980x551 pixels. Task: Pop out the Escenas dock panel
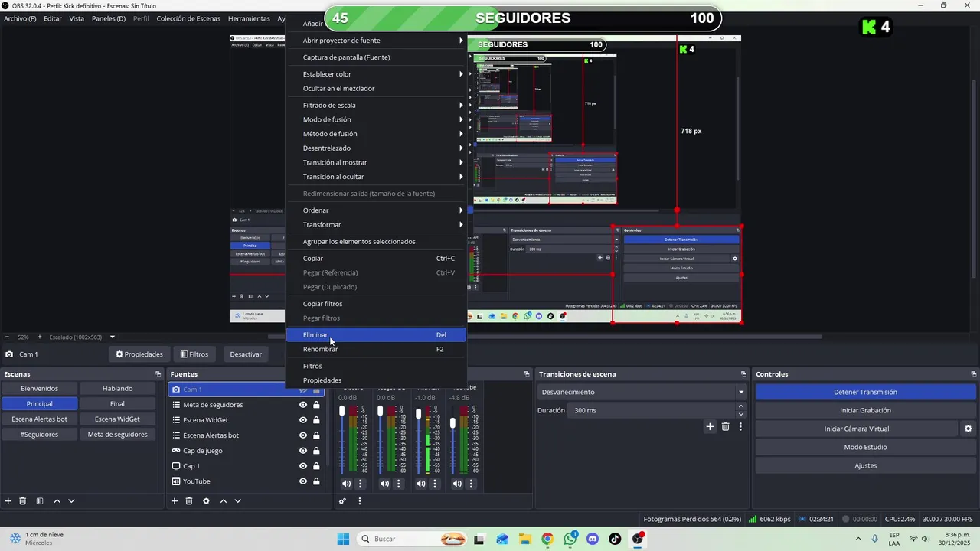click(x=158, y=374)
